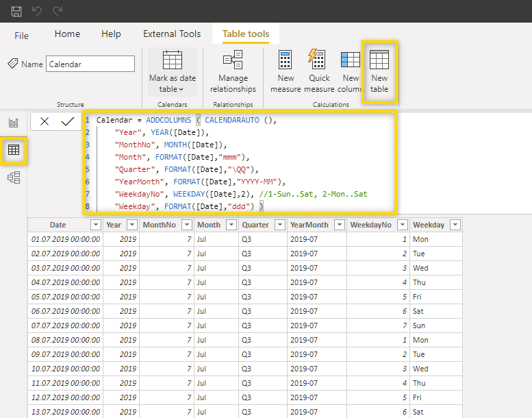Cancel the formula with X button
The image size is (532, 418).
tap(45, 121)
